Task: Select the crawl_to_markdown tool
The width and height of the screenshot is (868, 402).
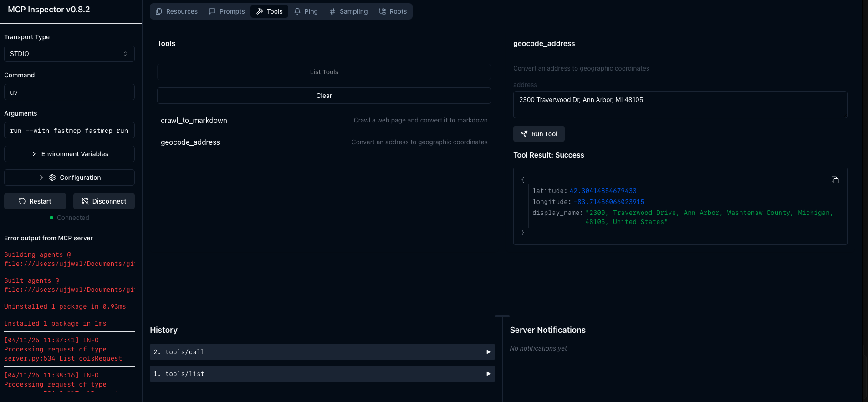Action: pyautogui.click(x=194, y=120)
